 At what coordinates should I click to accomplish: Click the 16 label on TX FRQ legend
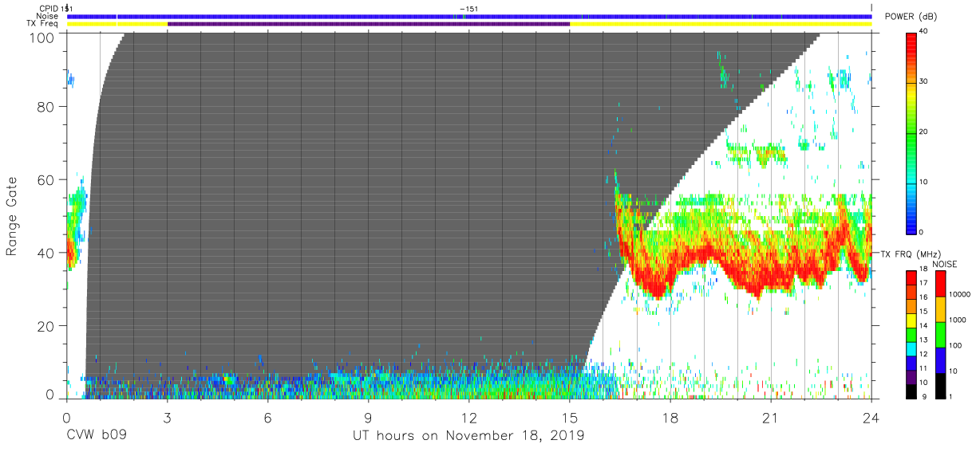pyautogui.click(x=923, y=297)
